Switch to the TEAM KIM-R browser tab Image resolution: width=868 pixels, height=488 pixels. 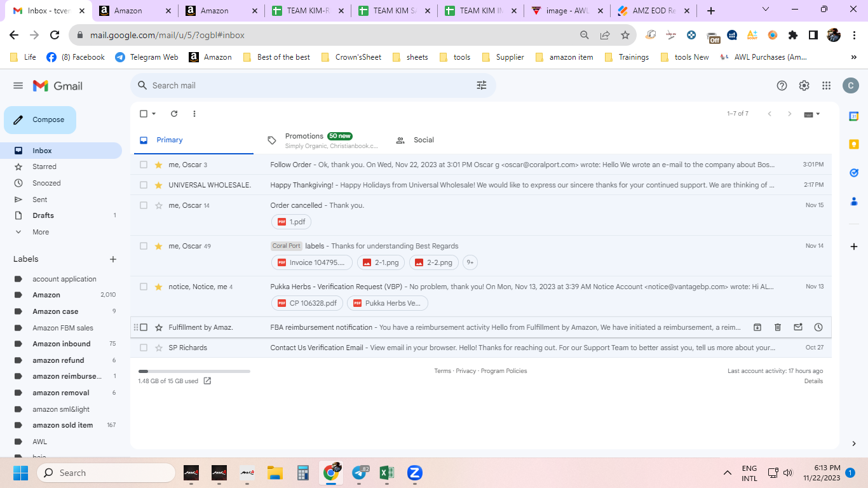point(308,11)
